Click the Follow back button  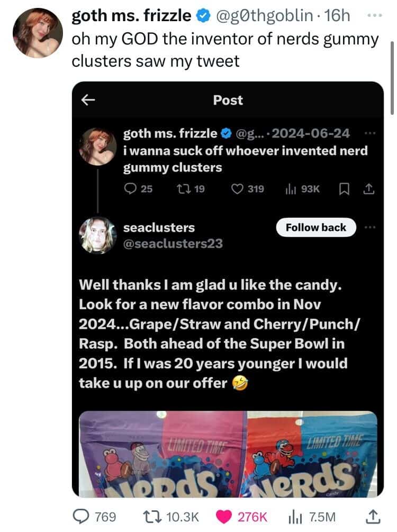click(316, 227)
